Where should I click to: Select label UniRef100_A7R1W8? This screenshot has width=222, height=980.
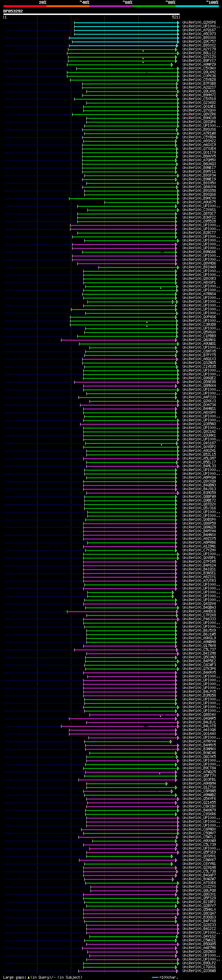pos(199,133)
